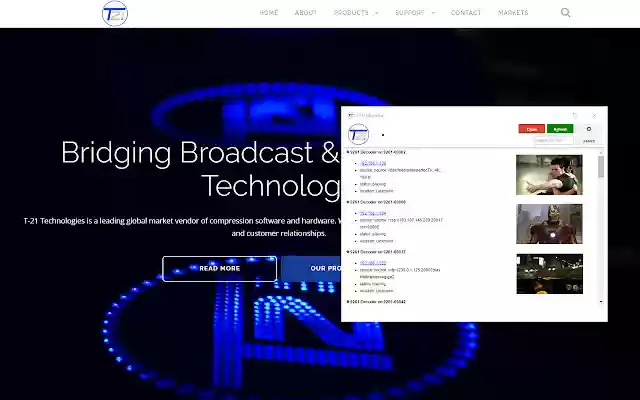Open the Iron Man video thumbnail
This screenshot has width=640, height=400.
pos(549,224)
